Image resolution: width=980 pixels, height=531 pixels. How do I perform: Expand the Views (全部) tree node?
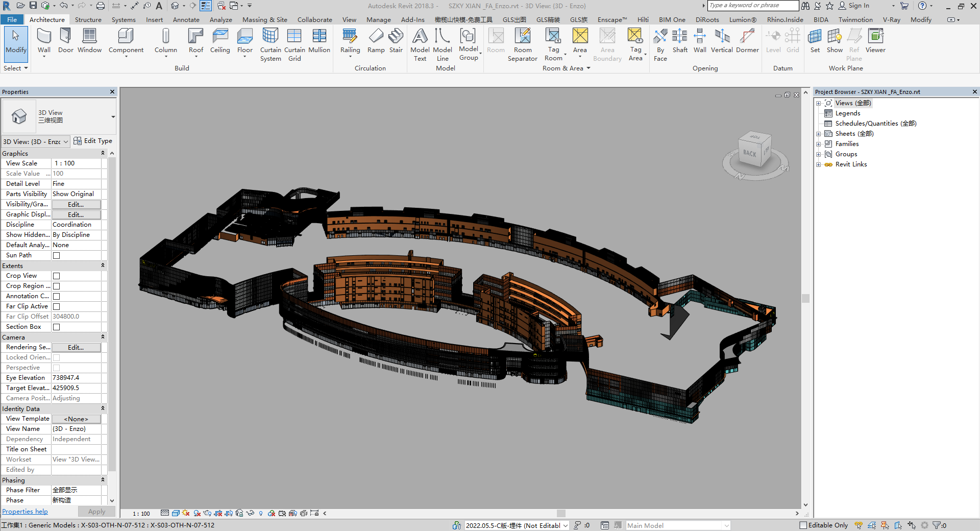819,103
